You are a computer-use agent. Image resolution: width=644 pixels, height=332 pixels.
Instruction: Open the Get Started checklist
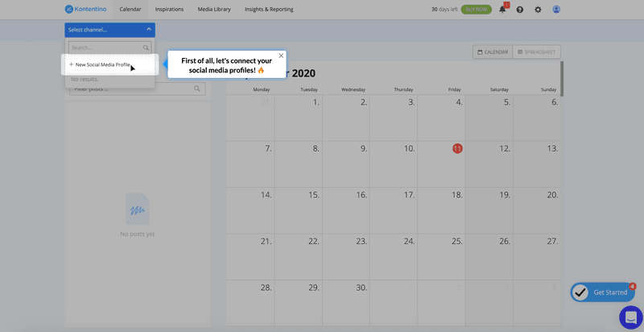pos(603,292)
